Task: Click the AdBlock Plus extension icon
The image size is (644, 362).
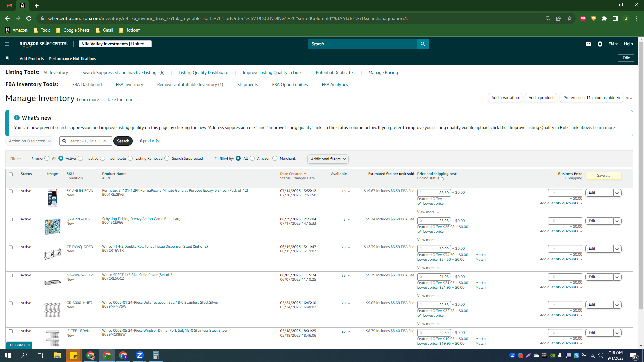Action: pyautogui.click(x=583, y=18)
